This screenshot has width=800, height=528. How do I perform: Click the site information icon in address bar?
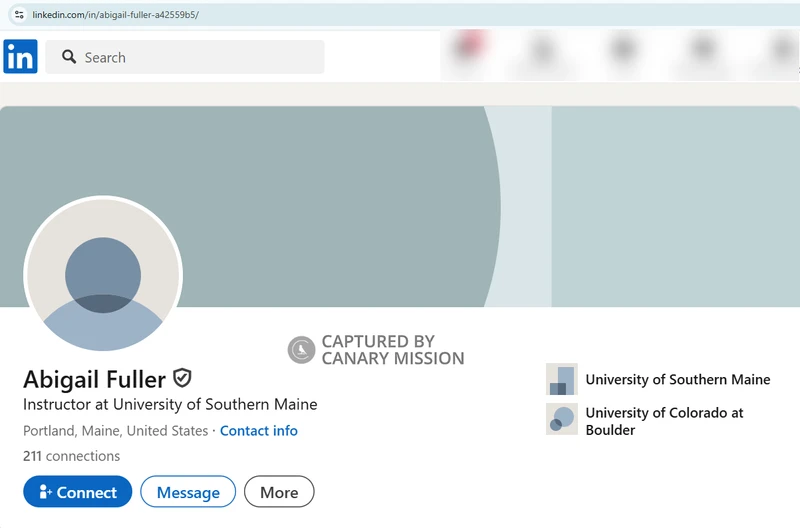(19, 14)
